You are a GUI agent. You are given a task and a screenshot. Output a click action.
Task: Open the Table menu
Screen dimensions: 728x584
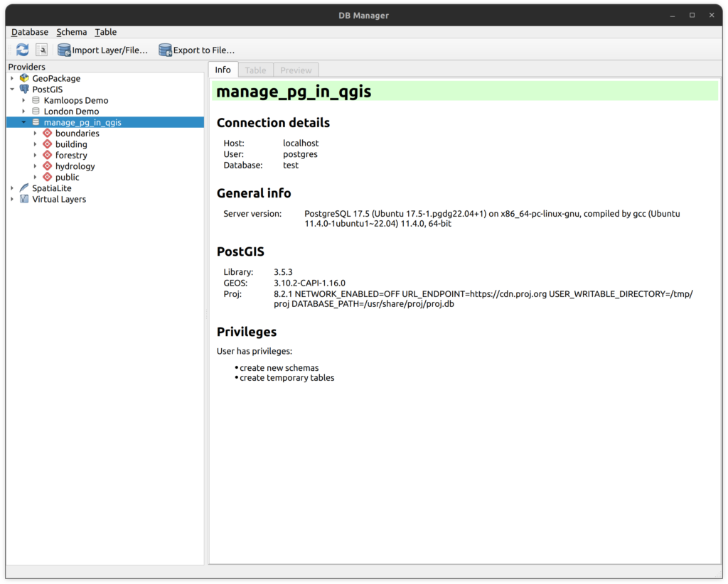pyautogui.click(x=106, y=32)
